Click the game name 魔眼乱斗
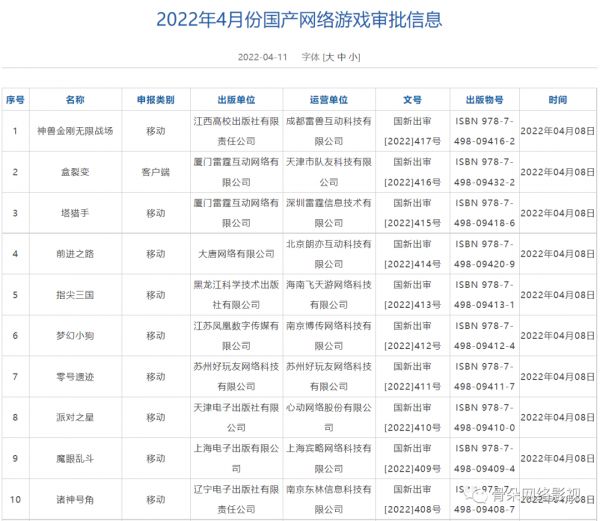This screenshot has height=521, width=600. tap(75, 459)
